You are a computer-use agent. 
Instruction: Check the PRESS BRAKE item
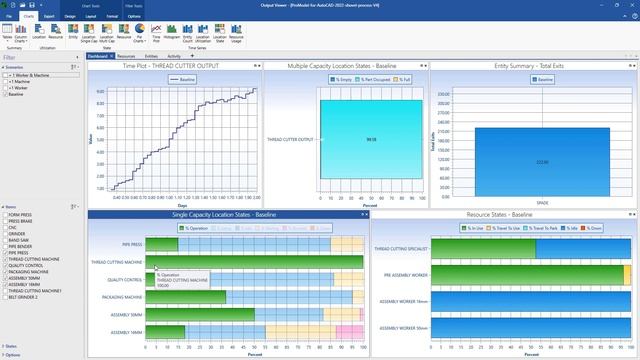click(5, 221)
